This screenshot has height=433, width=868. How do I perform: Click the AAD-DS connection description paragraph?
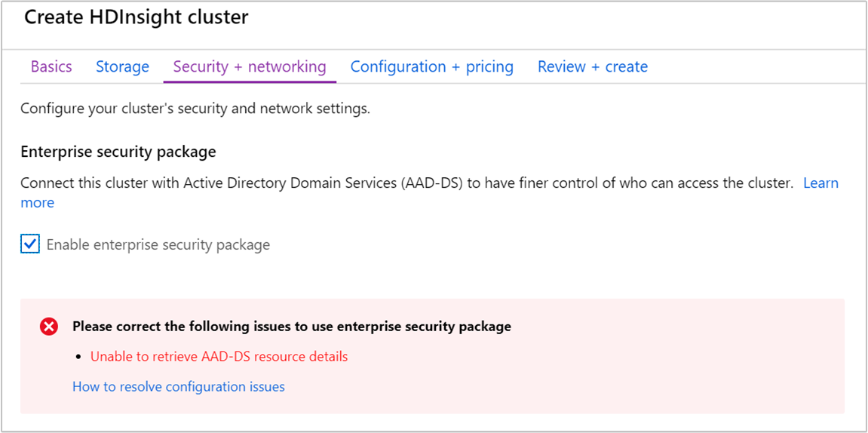click(x=406, y=183)
